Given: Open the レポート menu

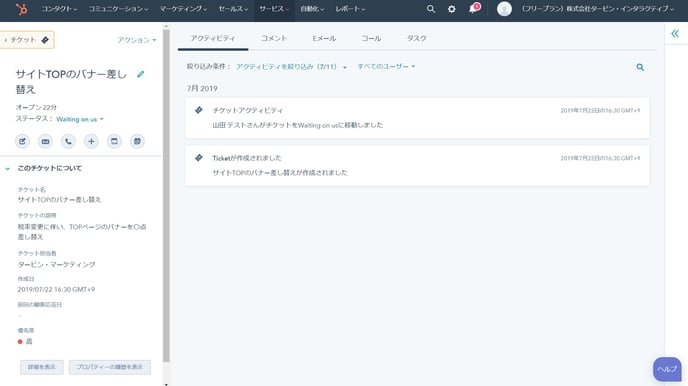Looking at the screenshot, I should pos(350,9).
